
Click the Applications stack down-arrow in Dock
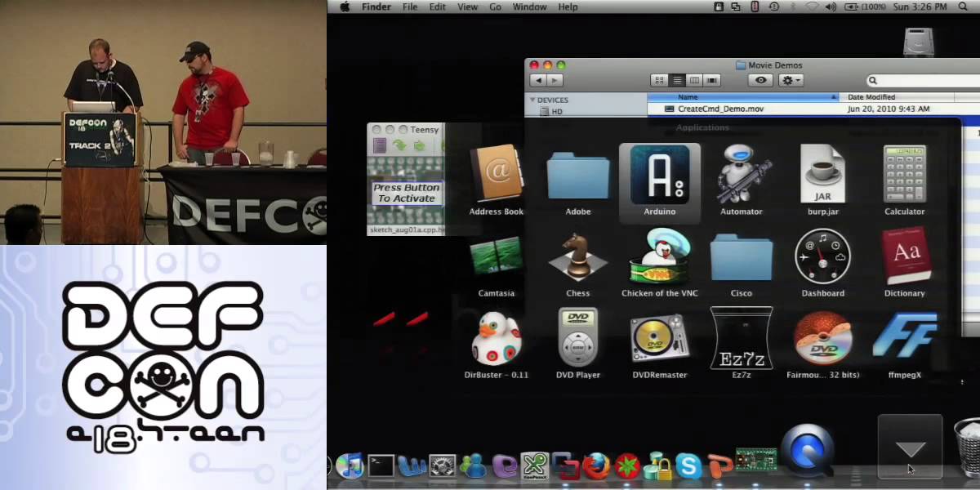(910, 447)
